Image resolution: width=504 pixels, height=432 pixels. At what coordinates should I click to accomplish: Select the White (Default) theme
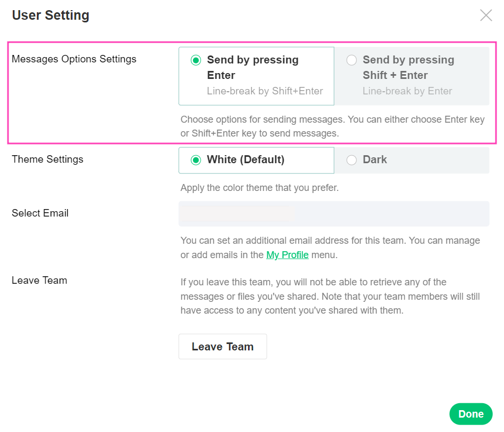click(x=196, y=160)
